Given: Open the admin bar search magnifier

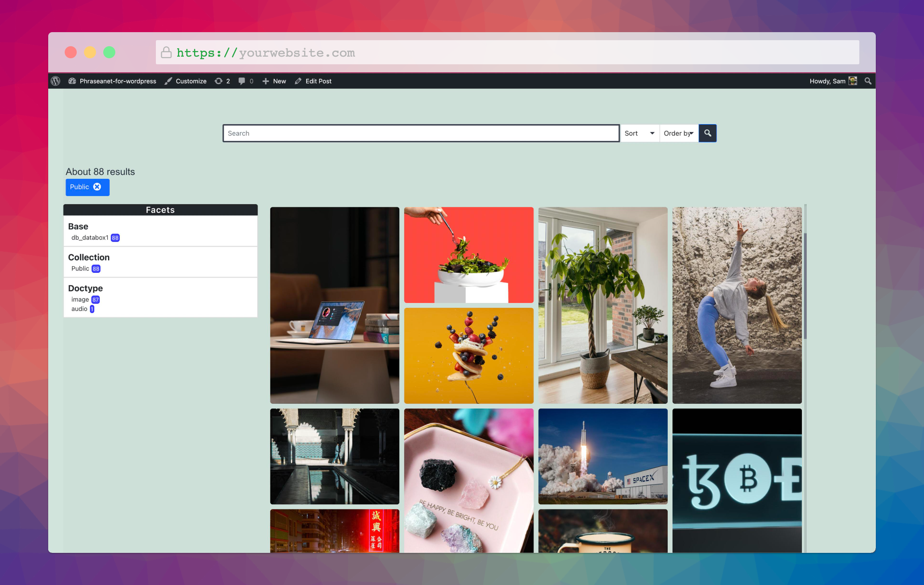Looking at the screenshot, I should 868,81.
